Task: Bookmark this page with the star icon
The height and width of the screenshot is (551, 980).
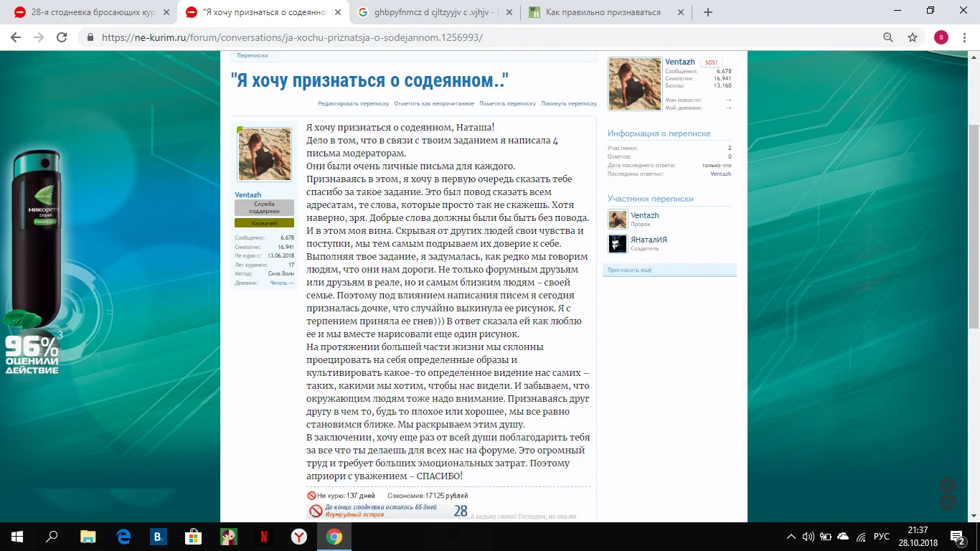Action: coord(912,37)
